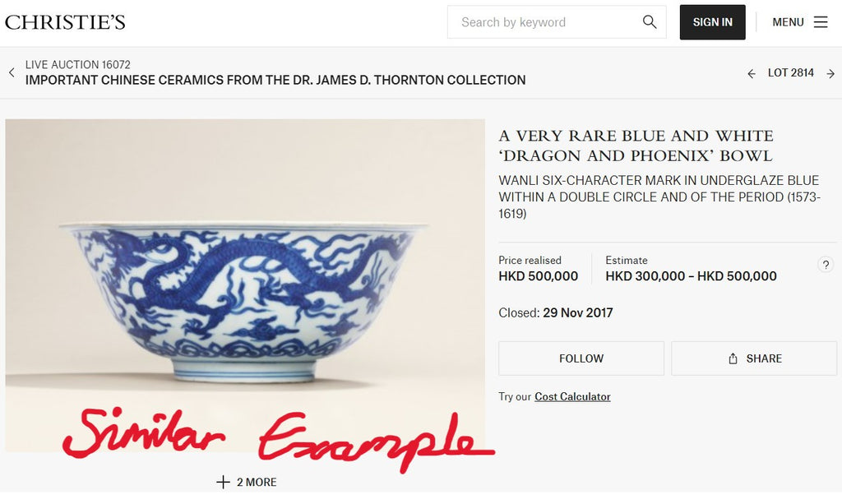This screenshot has width=842, height=504.
Task: Open the Thornton Collection auction title
Action: pyautogui.click(x=275, y=80)
